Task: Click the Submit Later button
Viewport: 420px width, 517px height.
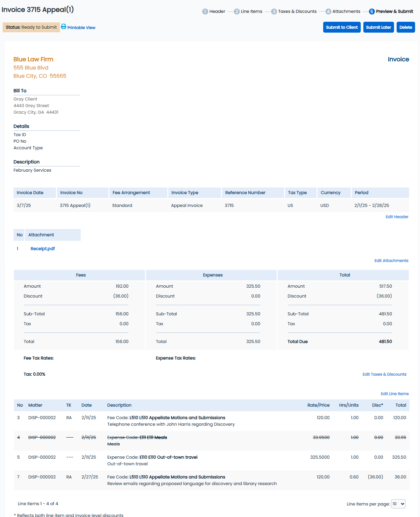Action: [378, 27]
